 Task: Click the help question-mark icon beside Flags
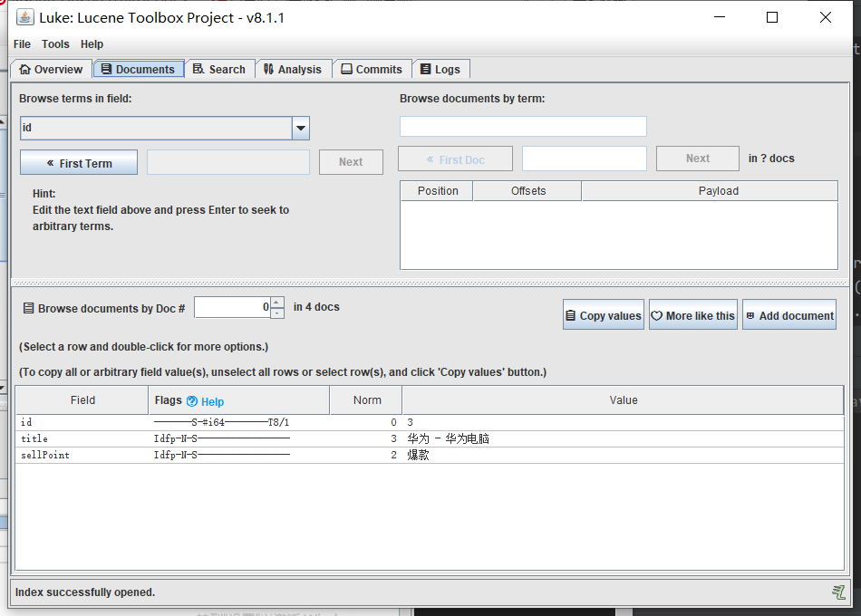(191, 401)
